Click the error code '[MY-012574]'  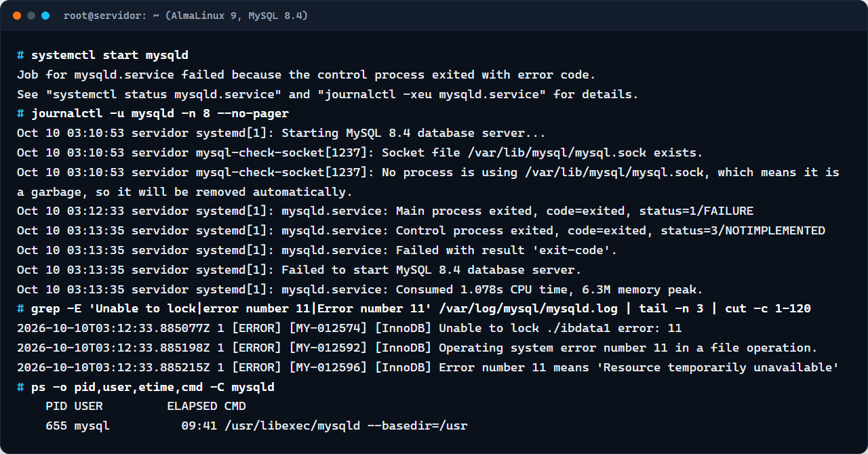click(328, 329)
